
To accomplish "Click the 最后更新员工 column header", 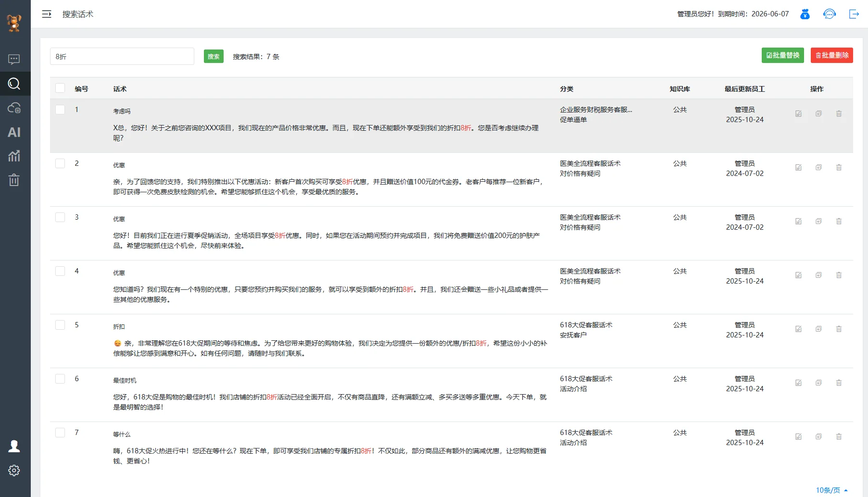I will coord(744,89).
